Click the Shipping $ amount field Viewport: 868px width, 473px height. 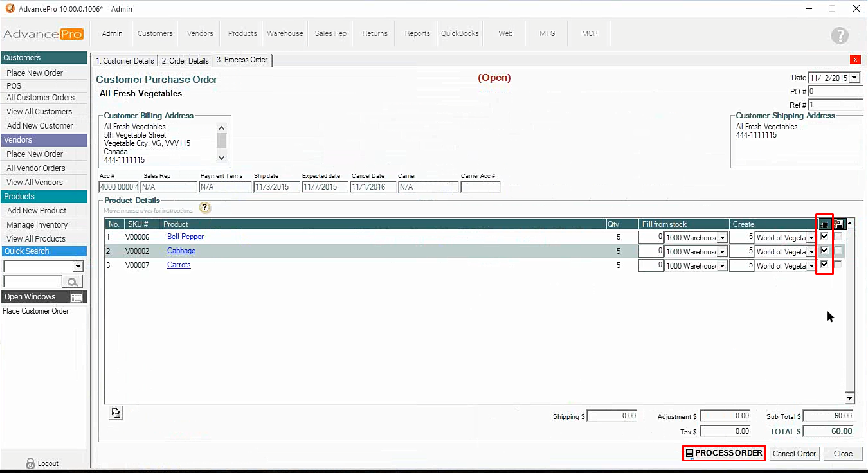[612, 416]
